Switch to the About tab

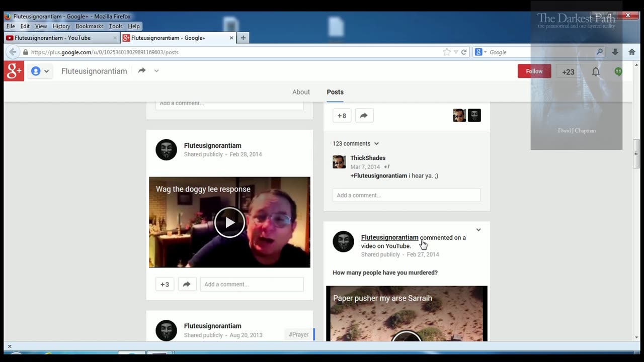tap(301, 92)
